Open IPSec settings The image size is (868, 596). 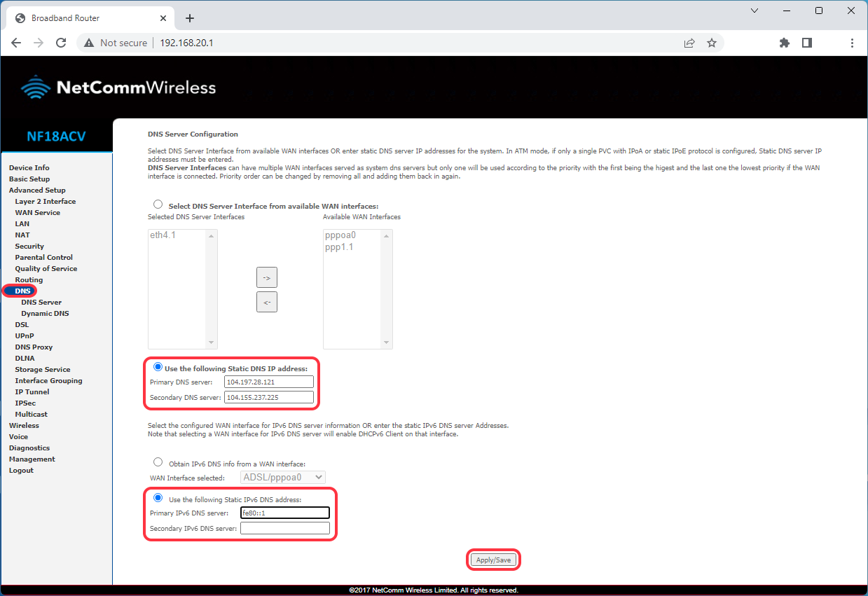(x=25, y=403)
